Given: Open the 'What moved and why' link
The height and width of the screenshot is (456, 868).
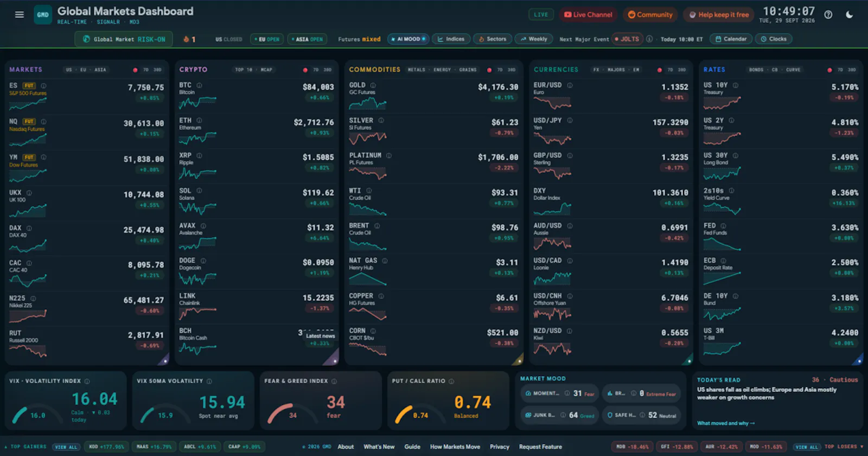Looking at the screenshot, I should point(726,423).
